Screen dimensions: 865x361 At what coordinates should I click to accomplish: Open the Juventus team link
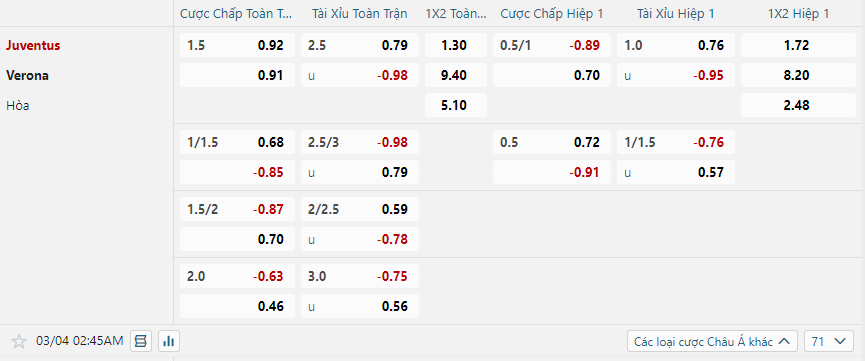click(x=33, y=45)
